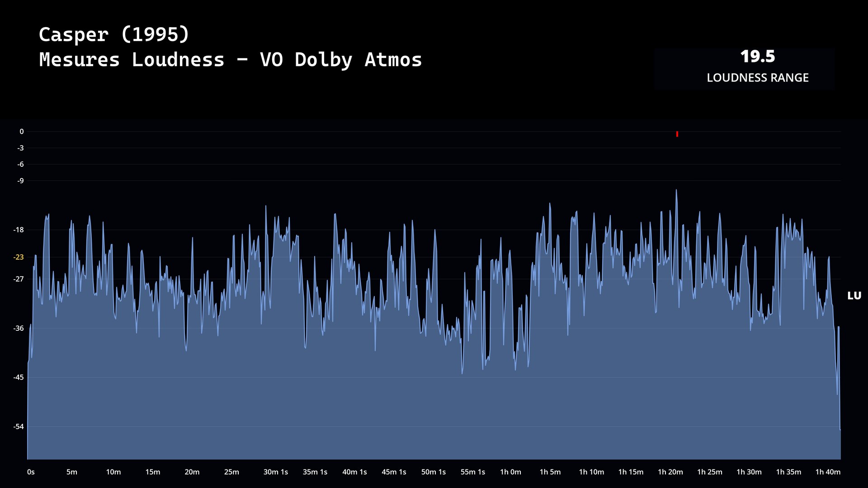Click the 0 y-axis label
The height and width of the screenshot is (488, 868).
[x=21, y=131]
